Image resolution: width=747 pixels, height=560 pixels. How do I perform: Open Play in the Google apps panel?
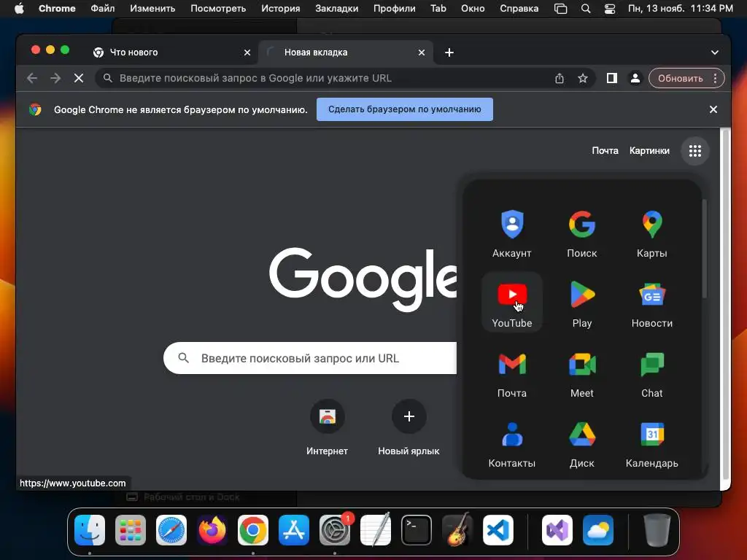pos(581,303)
